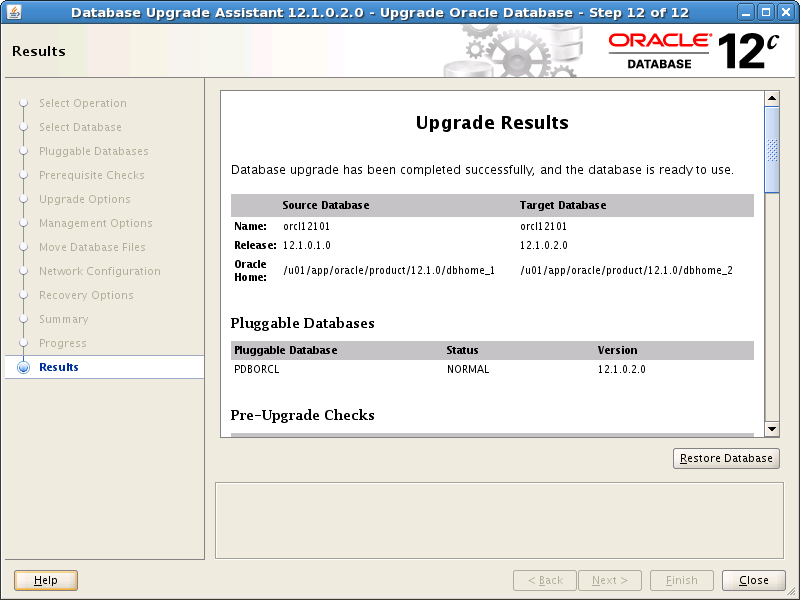800x600 pixels.
Task: Click the Version column header
Action: [617, 350]
